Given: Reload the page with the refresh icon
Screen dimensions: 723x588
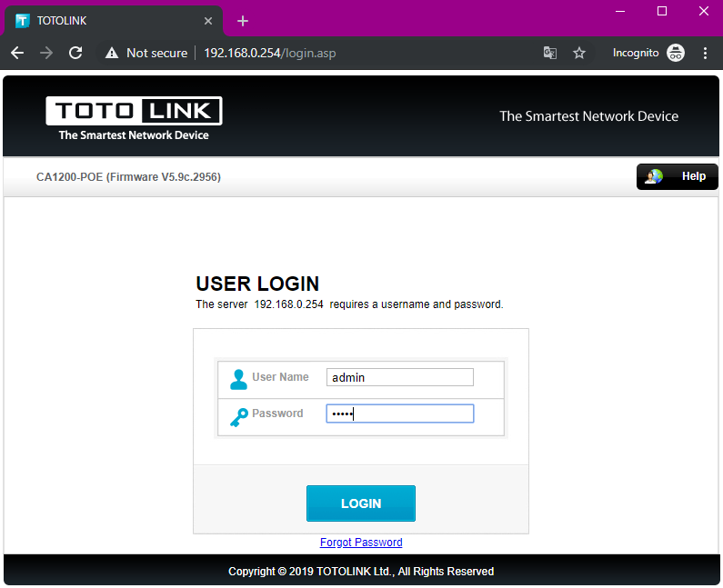Looking at the screenshot, I should point(75,53).
